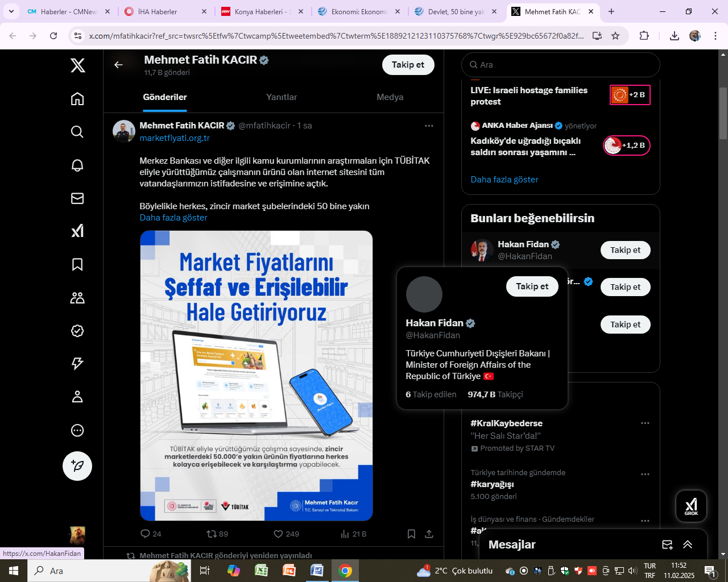The image size is (728, 582).
Task: Switch to Yanıtlar tab
Action: (x=282, y=97)
